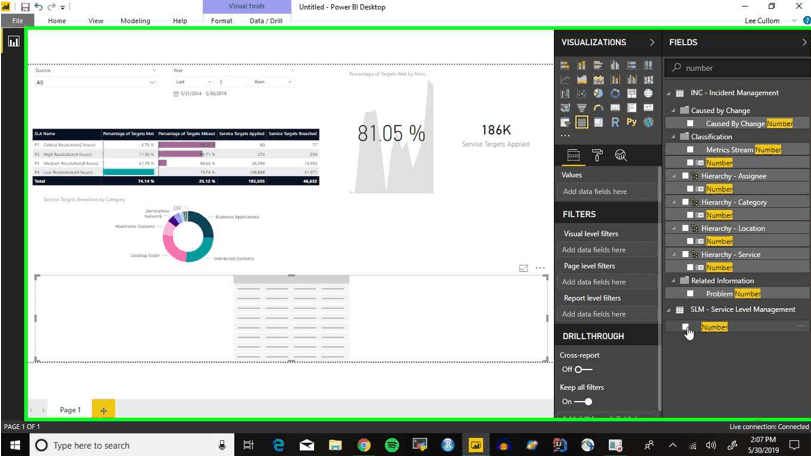Click the Save icon in title bar
This screenshot has height=456, width=811.
point(25,7)
